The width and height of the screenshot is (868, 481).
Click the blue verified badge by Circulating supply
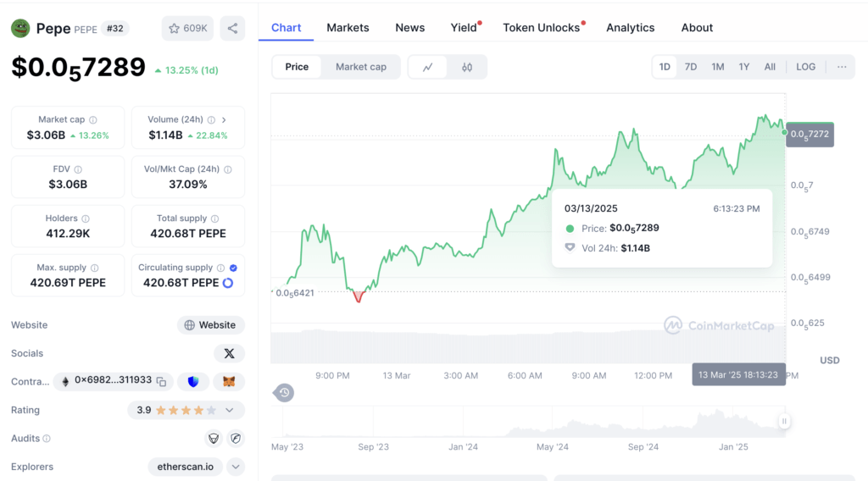point(234,268)
